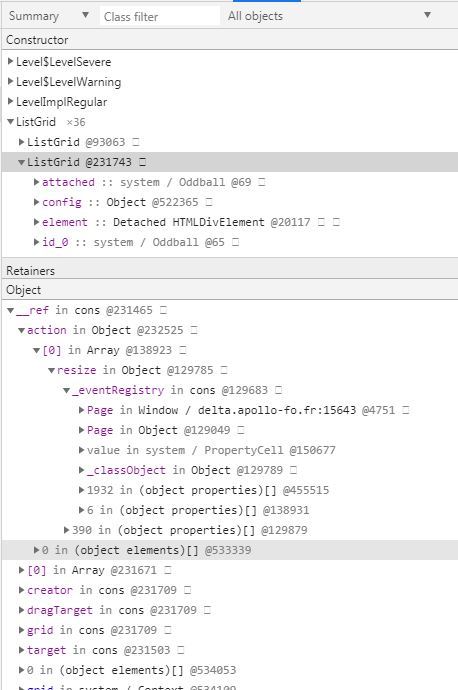Expand the ListGrid @93063 instance
Image resolution: width=458 pixels, height=690 pixels.
(x=21, y=142)
